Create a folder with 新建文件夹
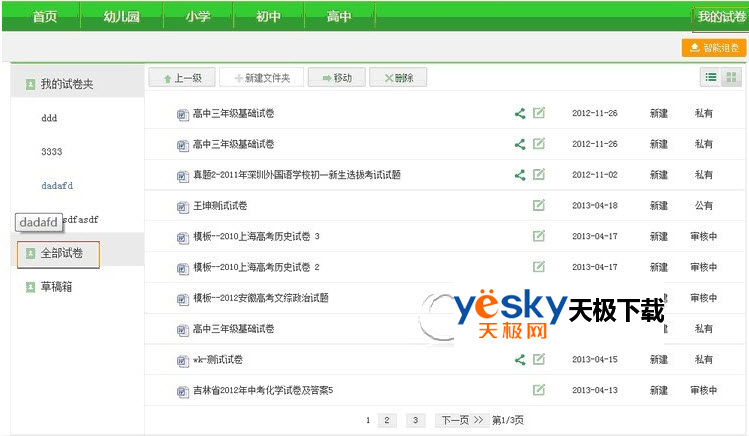Screen dimensions: 749x436 [262, 77]
